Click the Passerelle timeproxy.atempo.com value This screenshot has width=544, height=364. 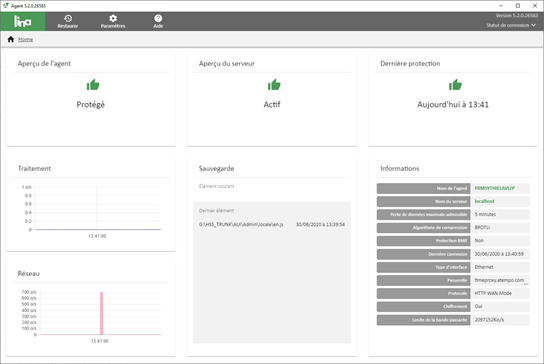tap(499, 280)
